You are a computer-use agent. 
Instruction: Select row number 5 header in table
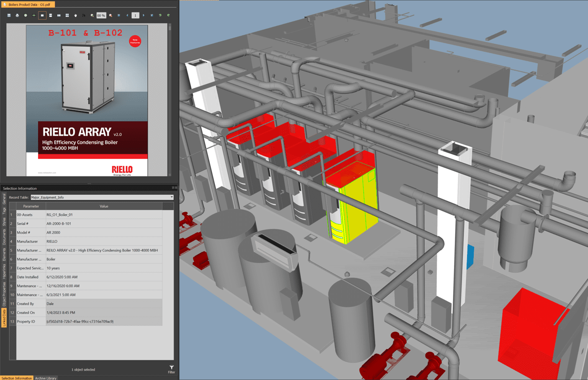pos(12,250)
